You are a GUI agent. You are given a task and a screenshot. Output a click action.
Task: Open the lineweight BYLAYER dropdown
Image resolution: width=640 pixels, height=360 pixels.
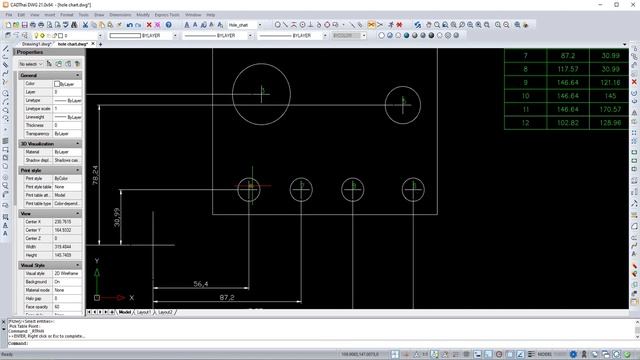coord(325,36)
